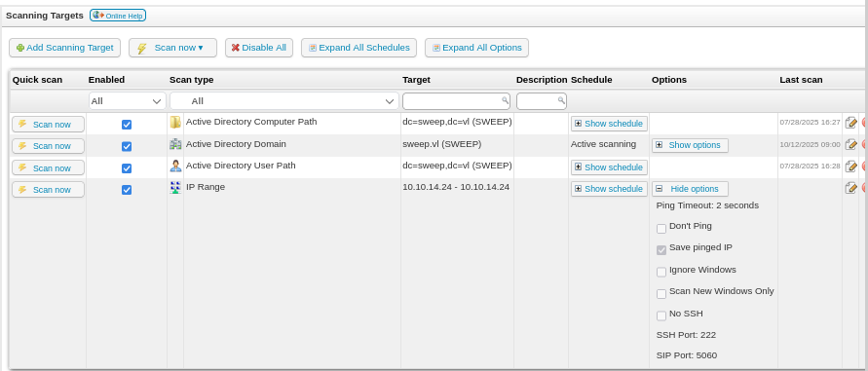Scan now the Active Directory Computer Path row
This screenshot has height=371, width=868.
click(x=48, y=124)
